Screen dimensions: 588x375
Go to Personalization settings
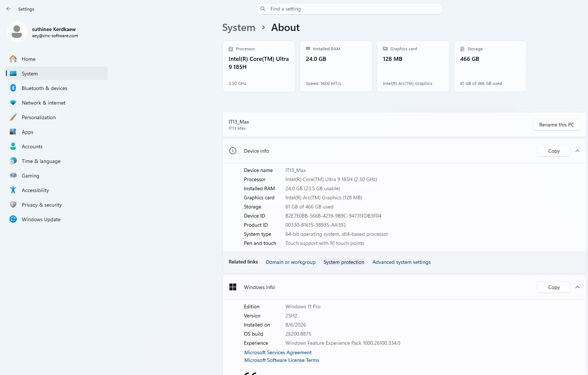point(57,117)
